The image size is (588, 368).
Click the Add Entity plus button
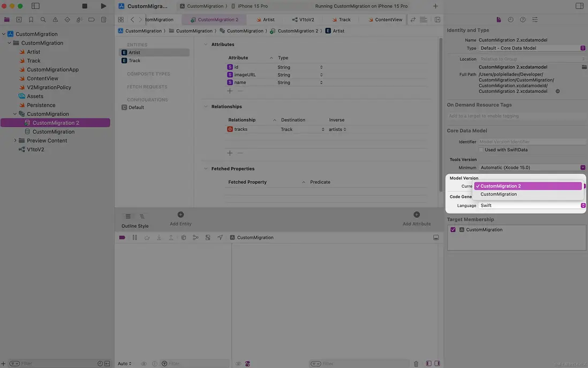pyautogui.click(x=180, y=215)
